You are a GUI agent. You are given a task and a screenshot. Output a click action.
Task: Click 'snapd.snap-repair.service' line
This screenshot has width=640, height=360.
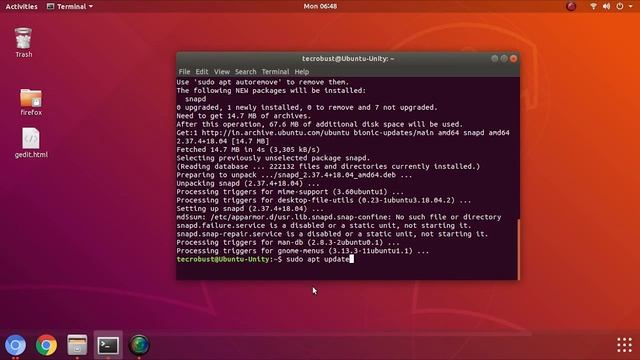tap(332, 234)
